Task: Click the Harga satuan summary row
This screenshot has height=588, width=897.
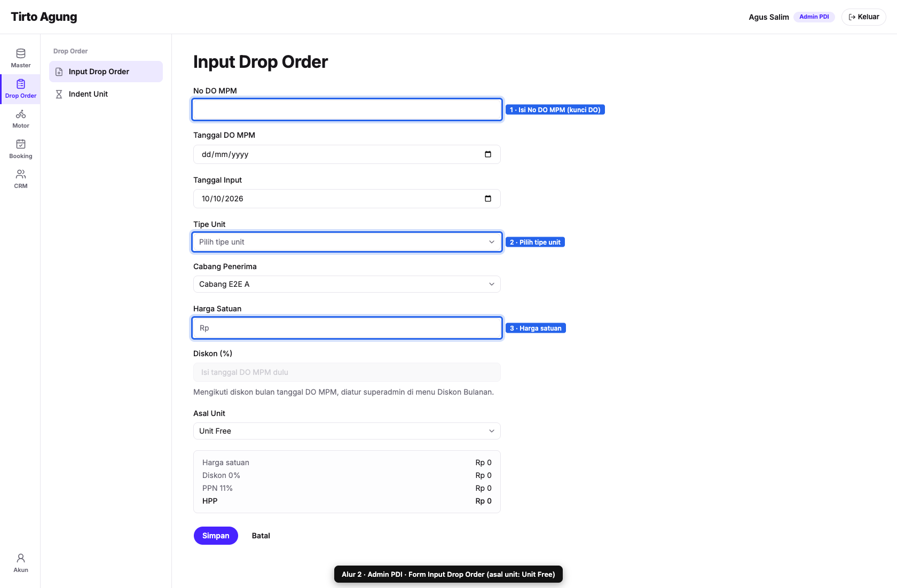Action: [x=347, y=462]
